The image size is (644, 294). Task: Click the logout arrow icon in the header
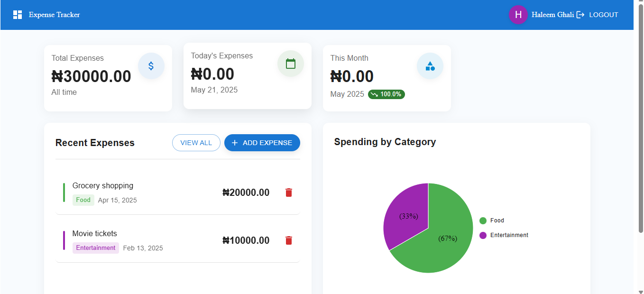pyautogui.click(x=580, y=14)
